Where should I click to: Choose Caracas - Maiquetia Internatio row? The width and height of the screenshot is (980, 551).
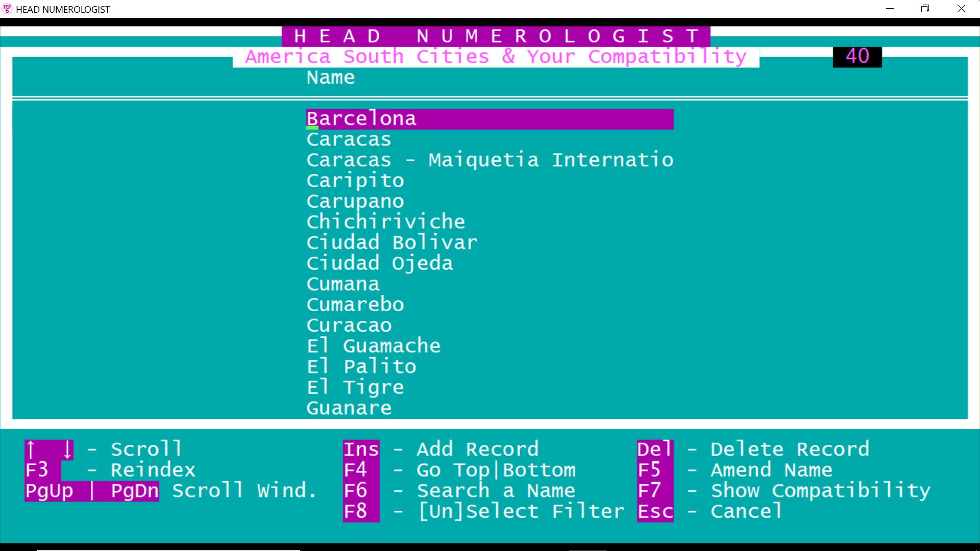coord(489,160)
